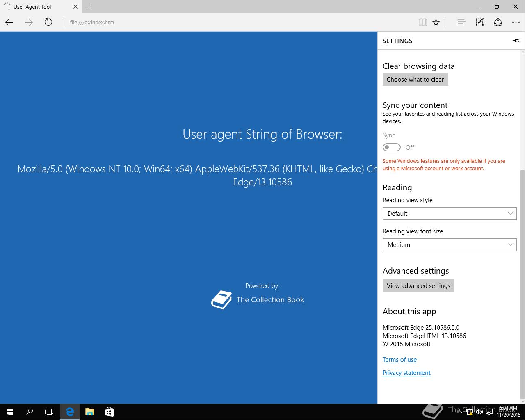
Task: Open Reading view style dropdown
Action: click(450, 214)
